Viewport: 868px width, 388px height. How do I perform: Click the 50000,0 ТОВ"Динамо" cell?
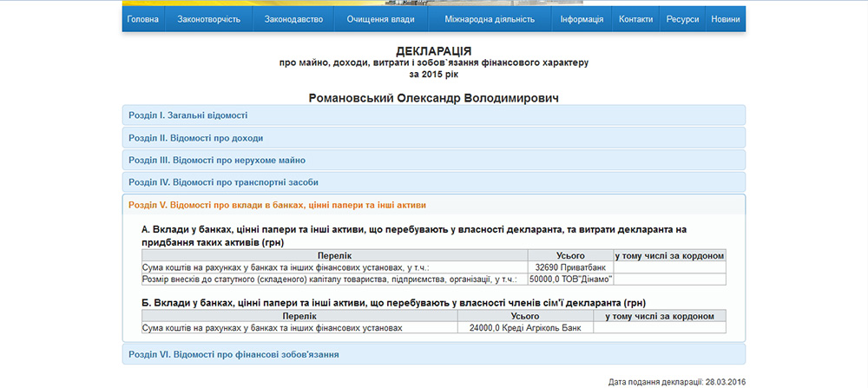tap(569, 279)
